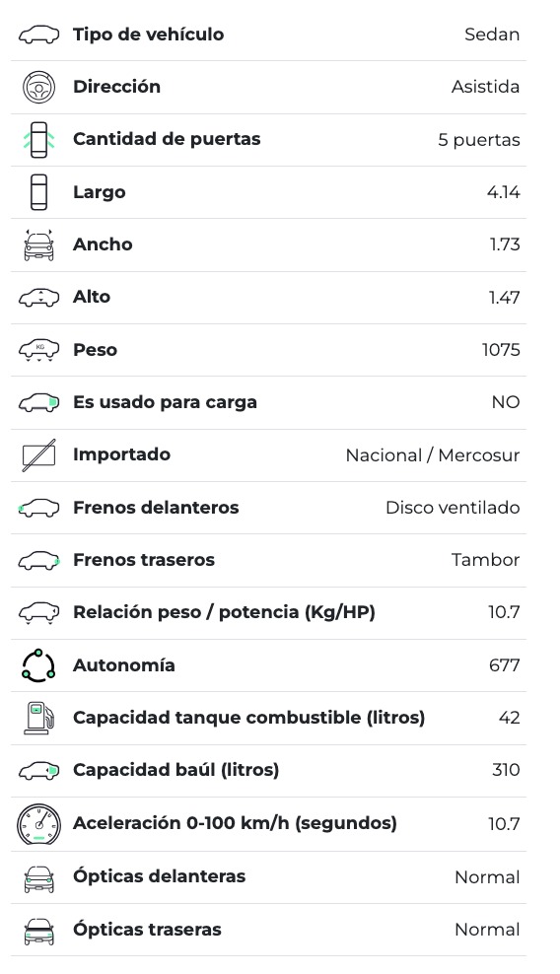Select the Ópticas traseras row label
The image size is (560, 974).
147,930
